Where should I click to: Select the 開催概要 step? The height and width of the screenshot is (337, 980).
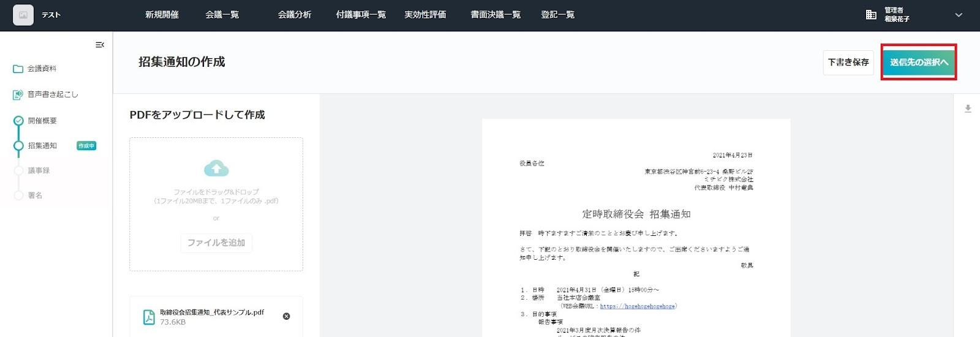[x=42, y=121]
